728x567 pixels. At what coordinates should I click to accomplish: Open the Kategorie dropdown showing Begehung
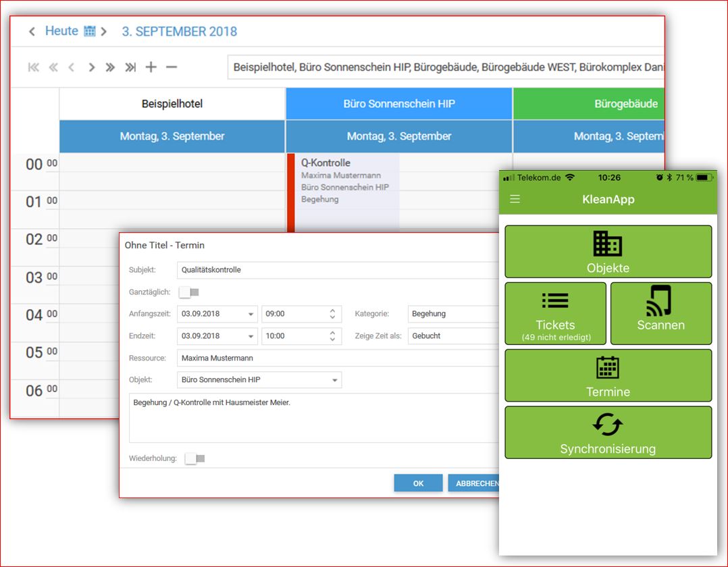(x=453, y=314)
